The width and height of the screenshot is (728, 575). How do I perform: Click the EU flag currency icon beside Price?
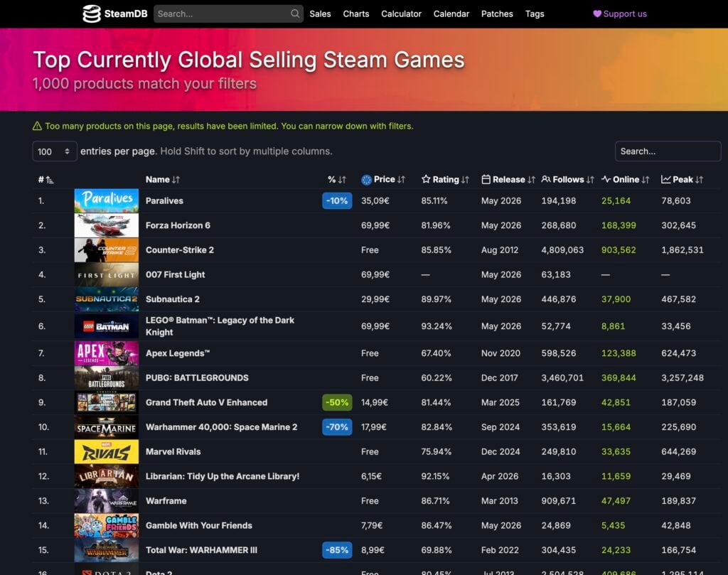[366, 180]
